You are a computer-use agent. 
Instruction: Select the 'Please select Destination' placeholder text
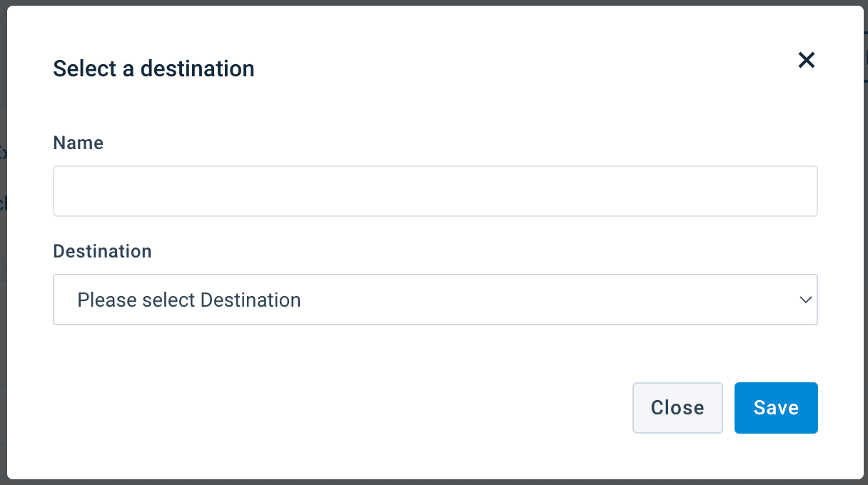188,300
